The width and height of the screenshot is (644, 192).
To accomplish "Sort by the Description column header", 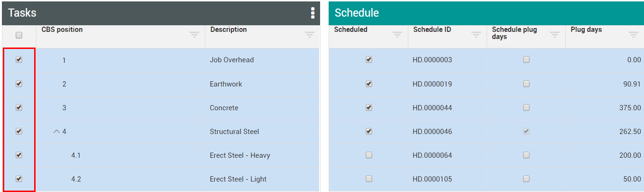I will click(x=229, y=29).
